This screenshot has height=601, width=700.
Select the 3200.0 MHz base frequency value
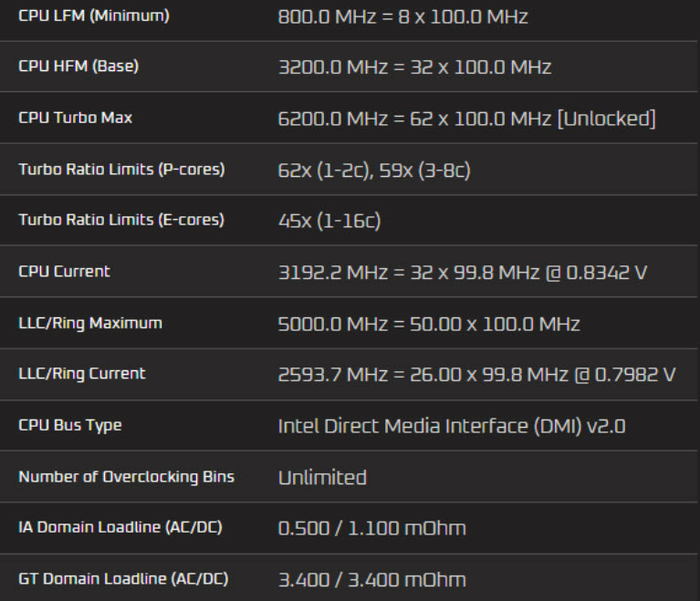pyautogui.click(x=414, y=67)
